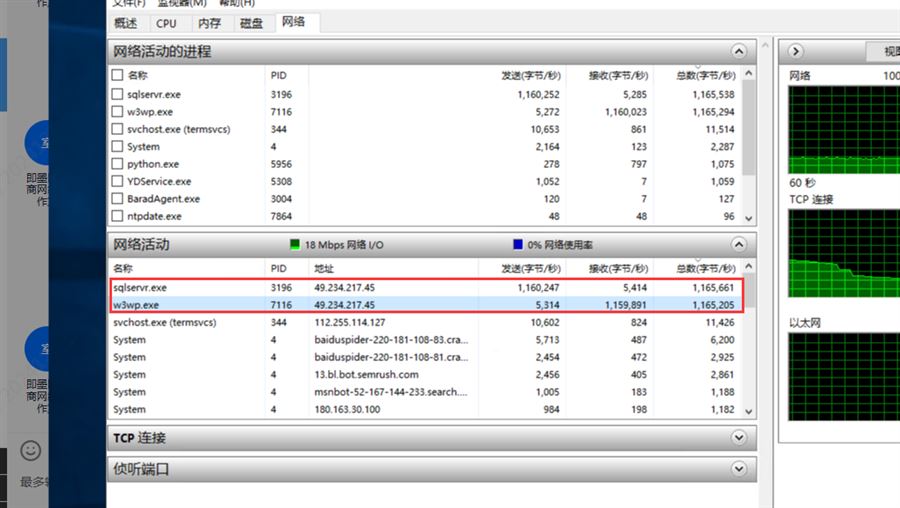
Task: Collapse the 网络活动 section with chevron
Action: (x=739, y=244)
